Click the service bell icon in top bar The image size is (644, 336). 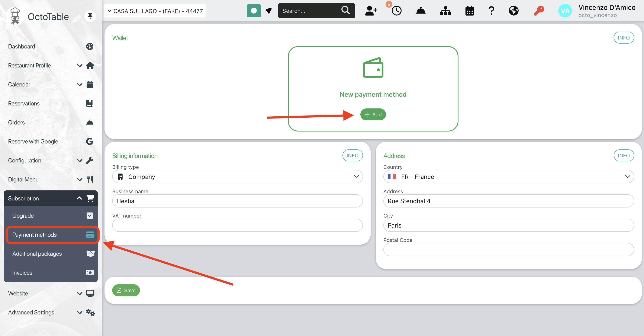[x=421, y=11]
